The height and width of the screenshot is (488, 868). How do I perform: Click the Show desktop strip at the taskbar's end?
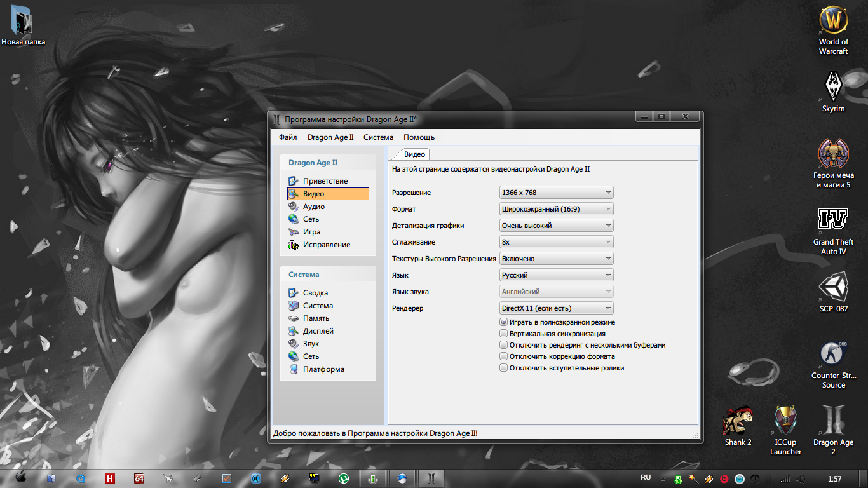click(864, 479)
